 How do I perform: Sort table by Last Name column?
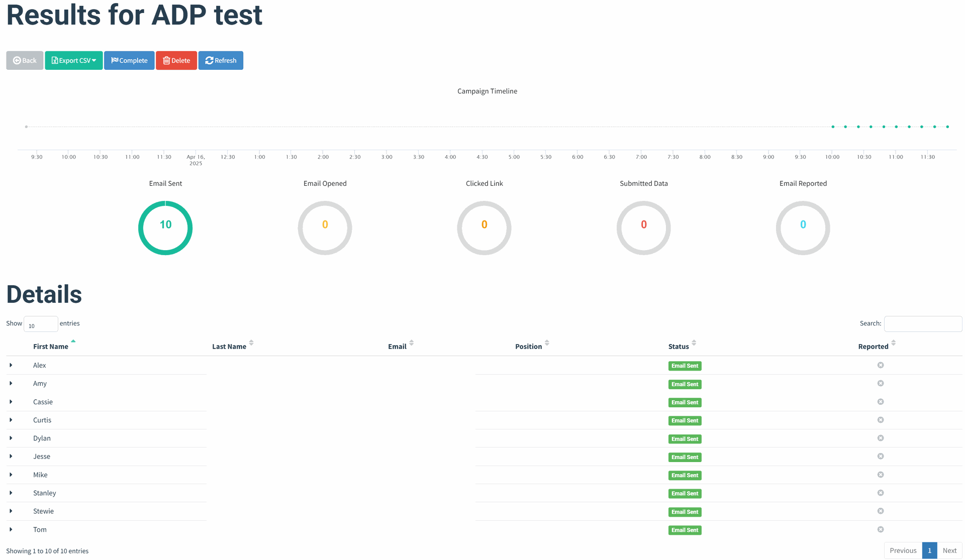point(229,347)
